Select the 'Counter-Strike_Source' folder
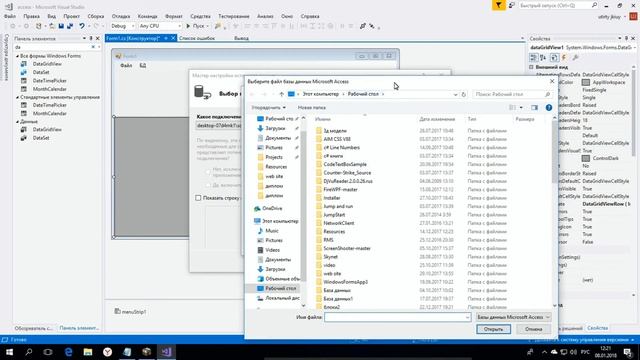Screen dimensions: 640x360 [x=347, y=173]
